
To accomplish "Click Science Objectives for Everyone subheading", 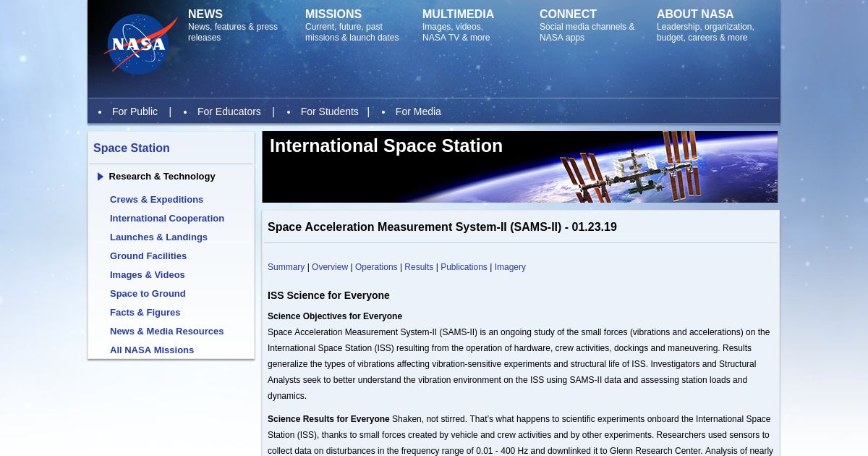I will (x=335, y=316).
